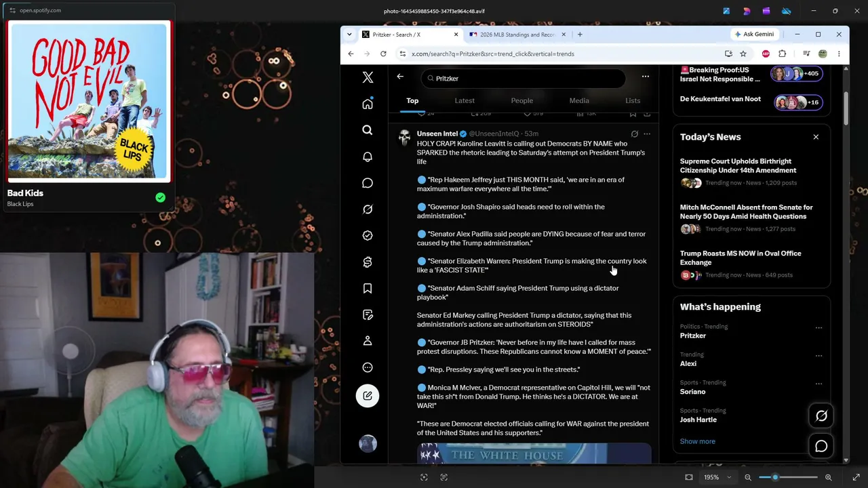The image size is (868, 488).
Task: Open the Supreme Court Upholds Birthright Citizenship story
Action: click(x=738, y=165)
